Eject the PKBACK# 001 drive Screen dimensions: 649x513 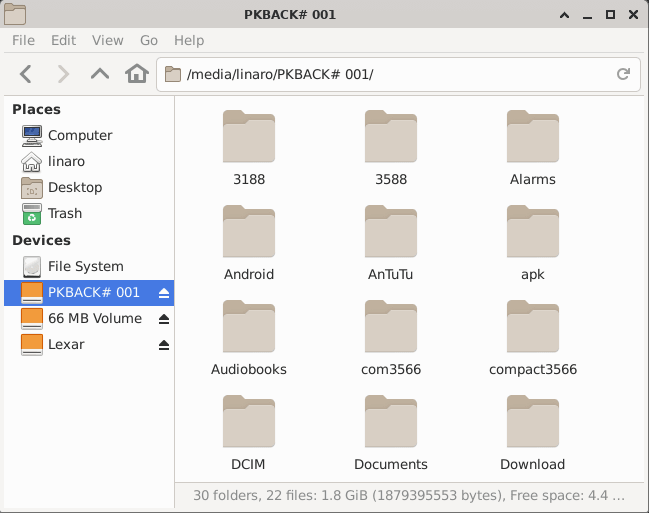pyautogui.click(x=164, y=293)
